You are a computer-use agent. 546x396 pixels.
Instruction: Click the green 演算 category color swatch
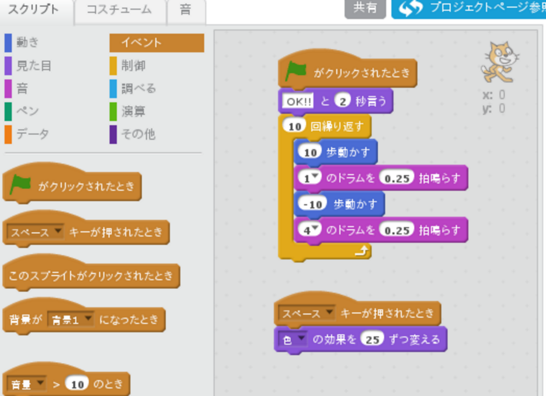(113, 111)
